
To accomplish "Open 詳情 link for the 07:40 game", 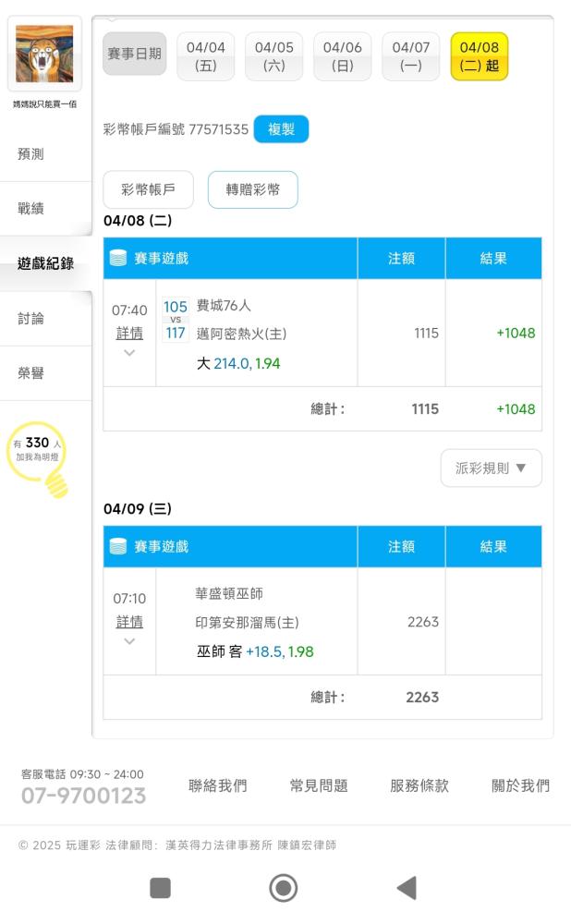I will [x=129, y=334].
